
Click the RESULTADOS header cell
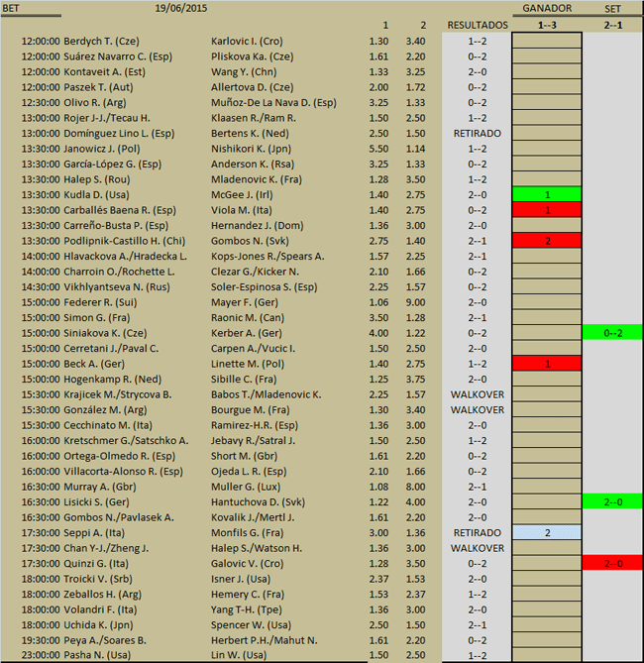click(478, 26)
